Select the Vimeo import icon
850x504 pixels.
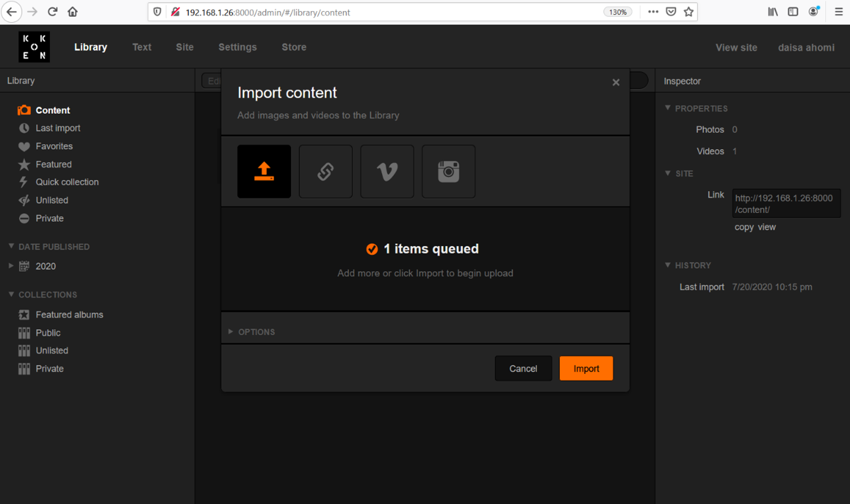(387, 171)
